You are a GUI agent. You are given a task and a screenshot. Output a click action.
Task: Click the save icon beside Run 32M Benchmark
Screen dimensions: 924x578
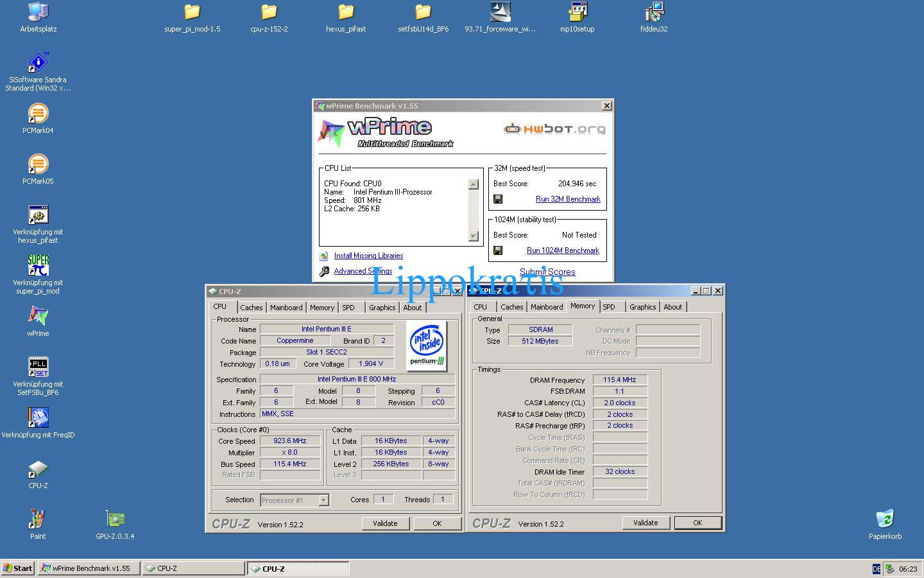498,199
